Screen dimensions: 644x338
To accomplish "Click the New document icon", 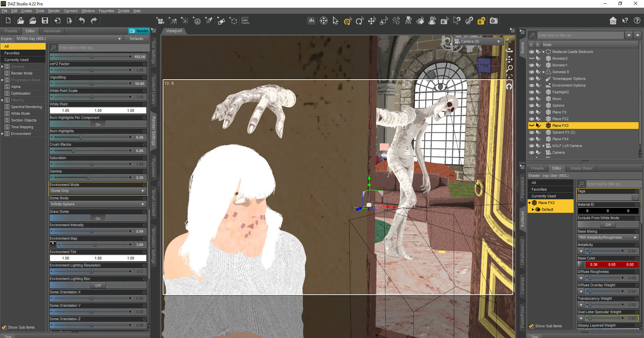I will coord(8,21).
